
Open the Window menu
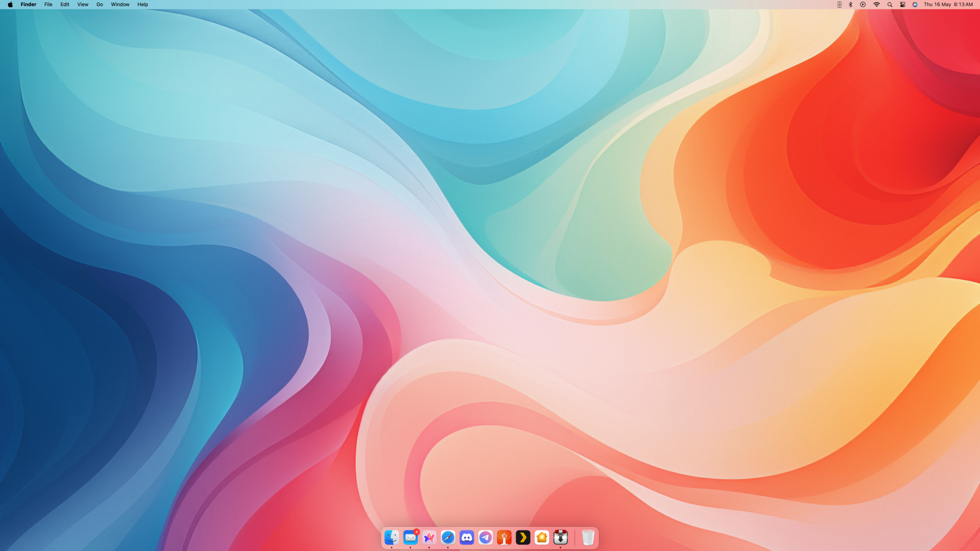click(120, 4)
